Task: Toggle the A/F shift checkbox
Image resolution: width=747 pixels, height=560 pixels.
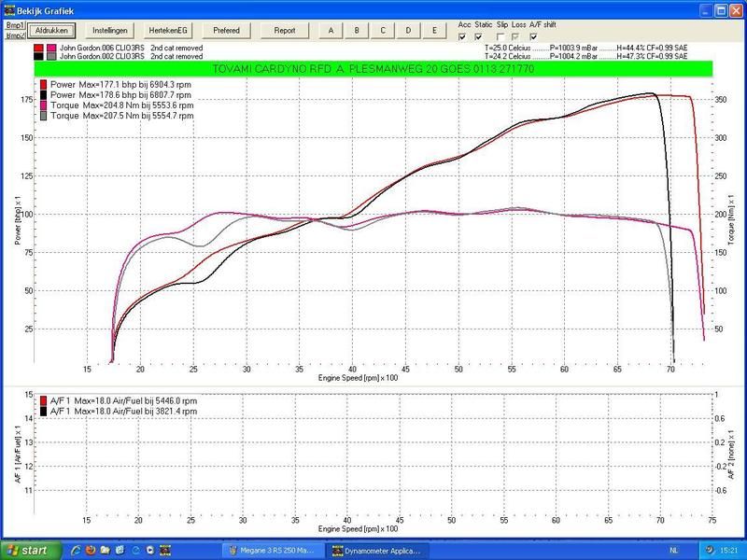Action: pyautogui.click(x=533, y=36)
